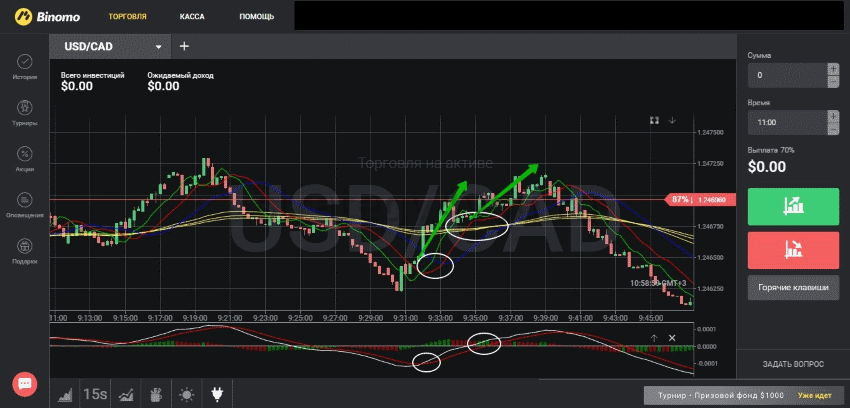Switch to the Касса menu tab
Viewport: 850px width, 408px height.
192,17
